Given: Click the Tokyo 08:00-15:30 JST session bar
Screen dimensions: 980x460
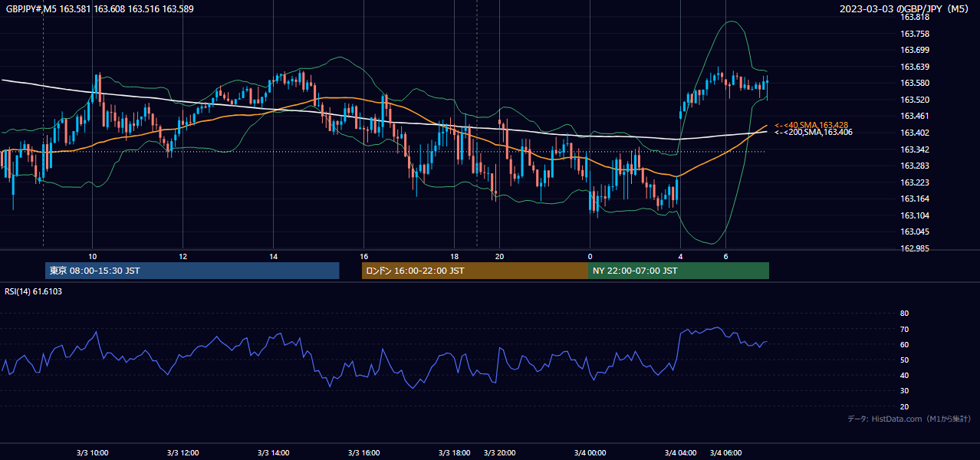Looking at the screenshot, I should tap(192, 271).
